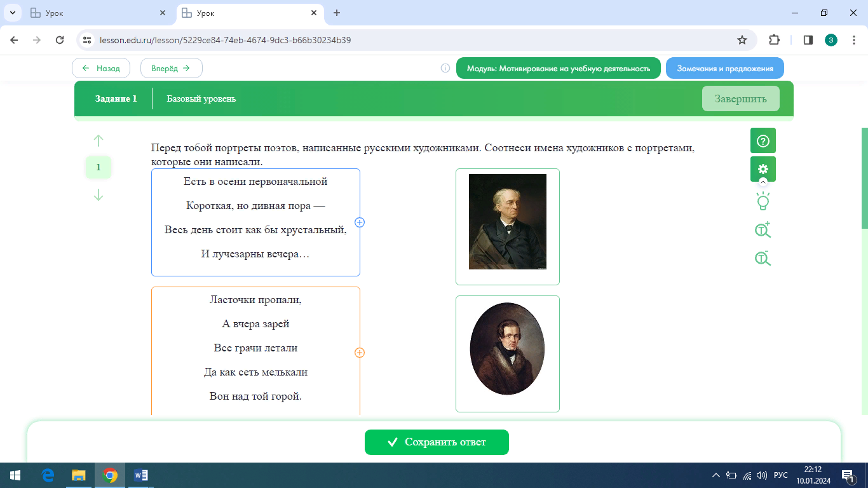This screenshot has width=868, height=488.
Task: Go to next task with down arrow
Action: point(98,195)
